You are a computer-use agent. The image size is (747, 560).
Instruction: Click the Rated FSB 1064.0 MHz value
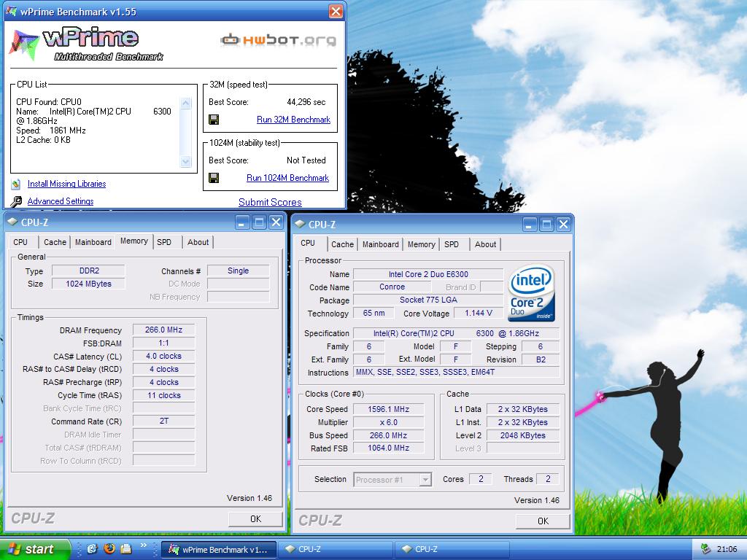click(x=388, y=448)
